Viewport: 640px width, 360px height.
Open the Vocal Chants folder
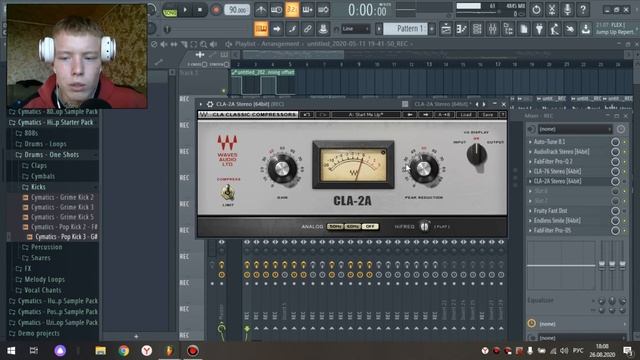(42, 290)
